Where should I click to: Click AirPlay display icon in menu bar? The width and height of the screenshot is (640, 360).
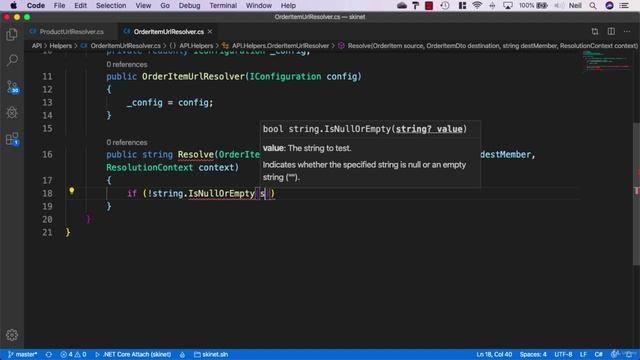(x=508, y=5)
